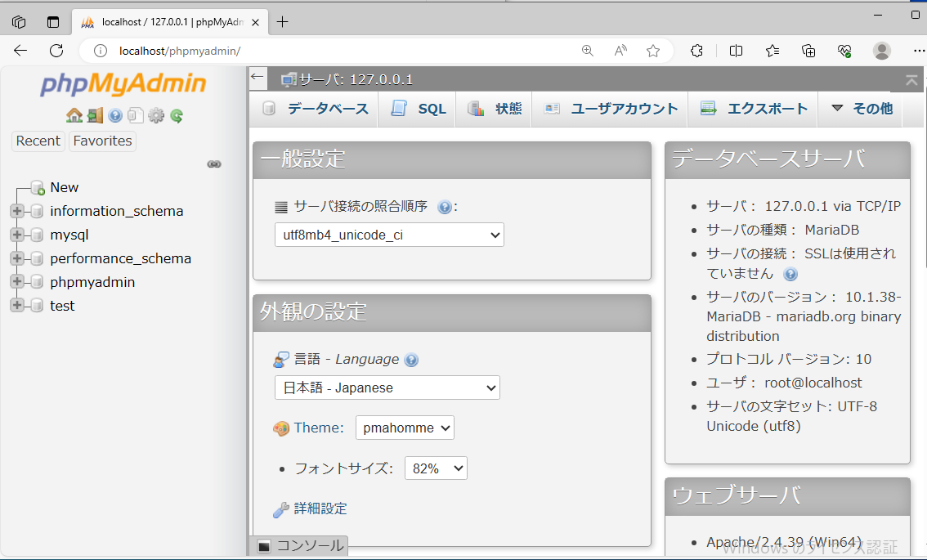Image resolution: width=927 pixels, height=560 pixels.
Task: Open the エクスポート (Export) tab
Action: (755, 109)
